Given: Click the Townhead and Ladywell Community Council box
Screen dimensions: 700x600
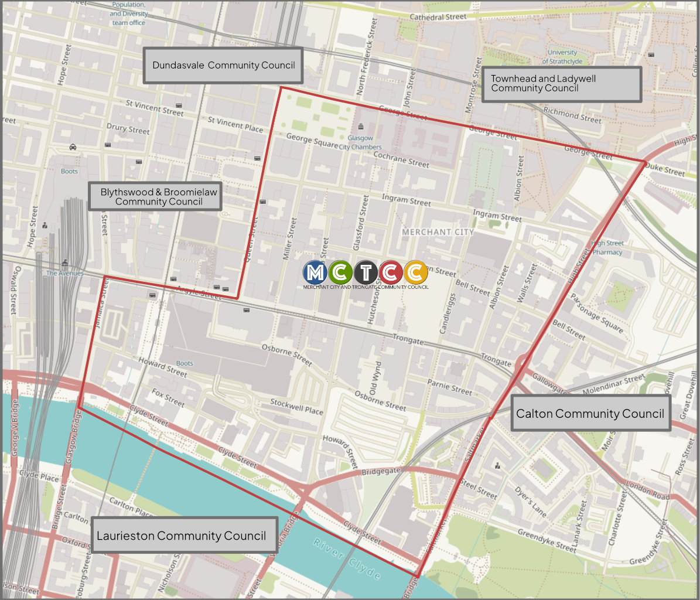Looking at the screenshot, I should coord(561,84).
